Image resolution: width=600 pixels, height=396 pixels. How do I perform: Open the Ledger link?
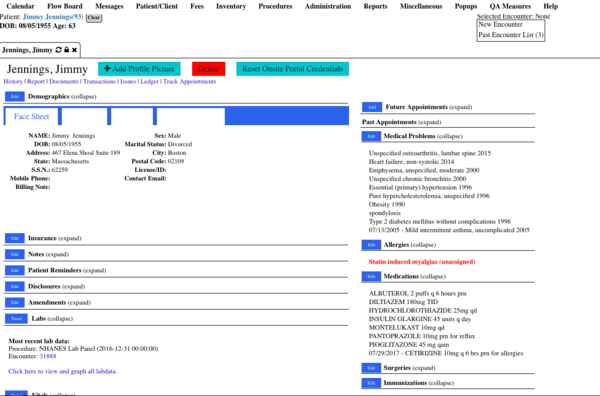pos(149,81)
